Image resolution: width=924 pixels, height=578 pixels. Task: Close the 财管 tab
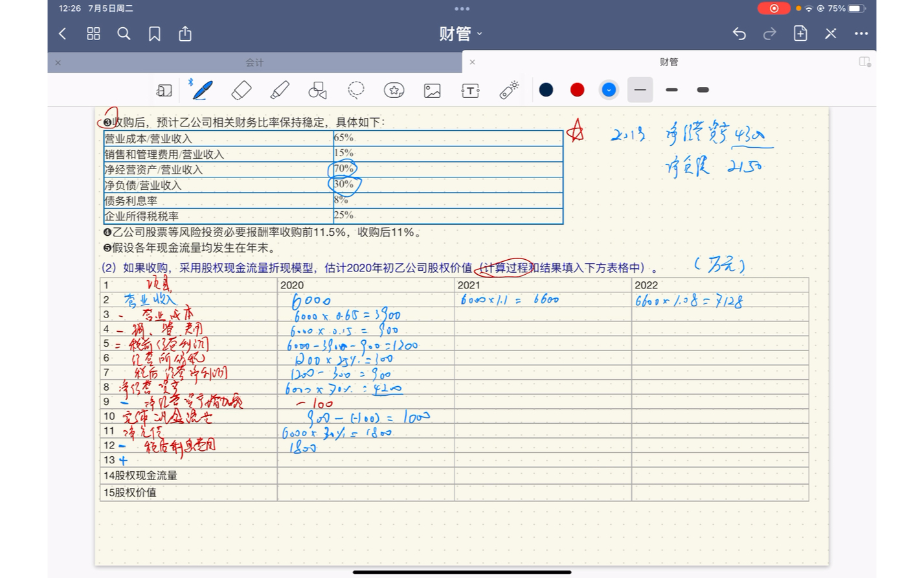[472, 62]
